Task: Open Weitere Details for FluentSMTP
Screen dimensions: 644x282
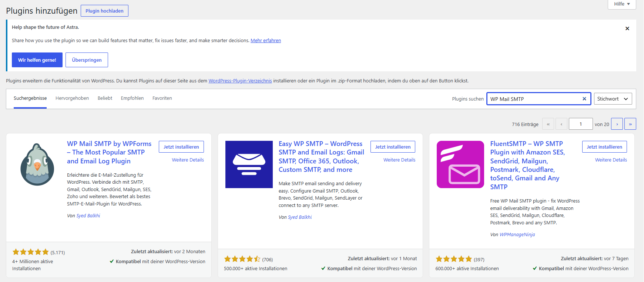Action: (611, 160)
